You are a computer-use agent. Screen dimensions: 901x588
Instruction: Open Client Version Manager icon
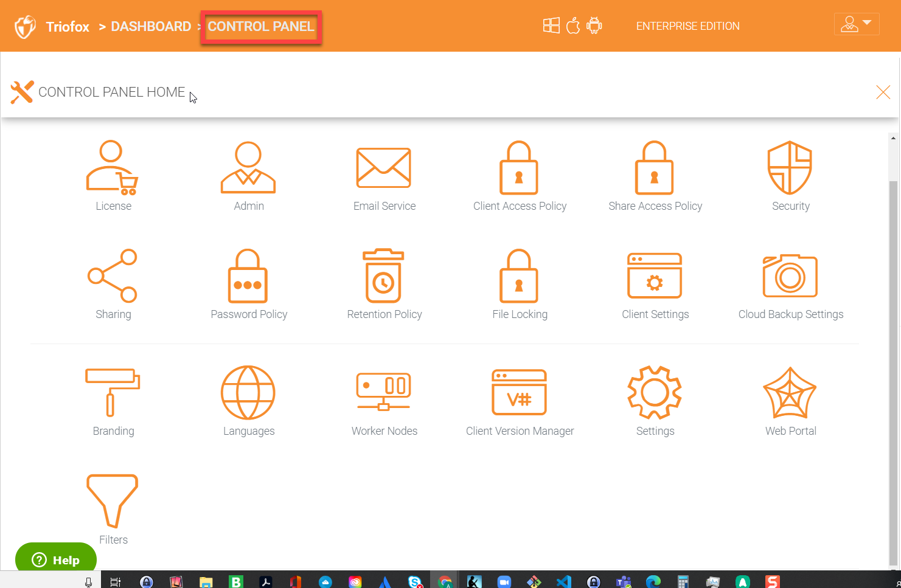[519, 392]
